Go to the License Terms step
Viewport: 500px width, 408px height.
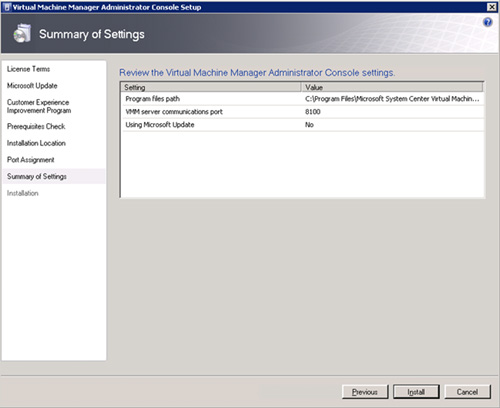[x=28, y=69]
